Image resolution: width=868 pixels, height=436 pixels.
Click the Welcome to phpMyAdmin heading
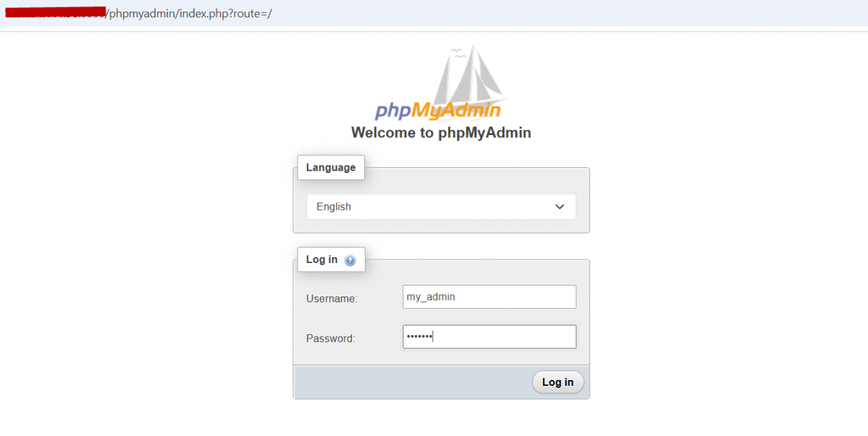(441, 133)
